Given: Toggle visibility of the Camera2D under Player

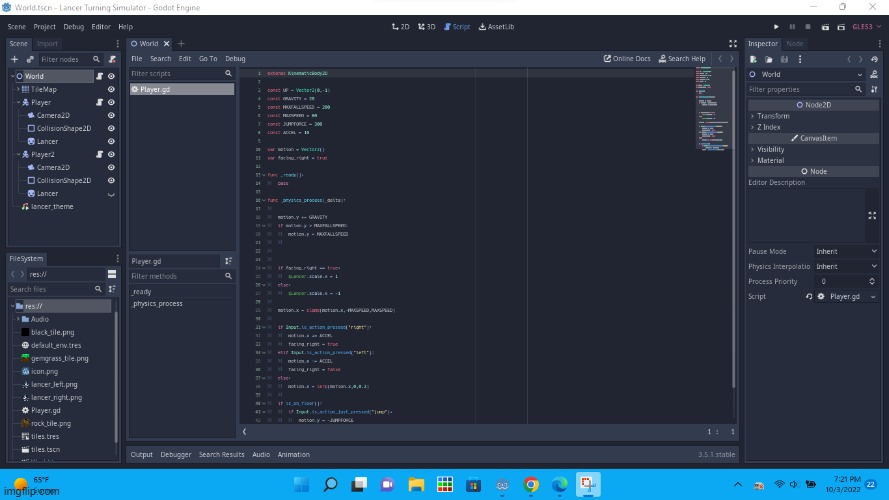Looking at the screenshot, I should pyautogui.click(x=111, y=115).
